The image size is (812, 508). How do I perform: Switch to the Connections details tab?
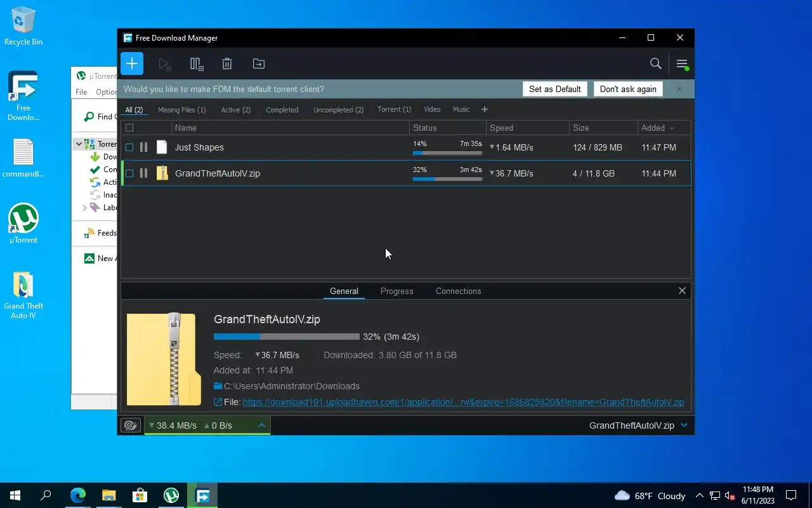pos(458,291)
